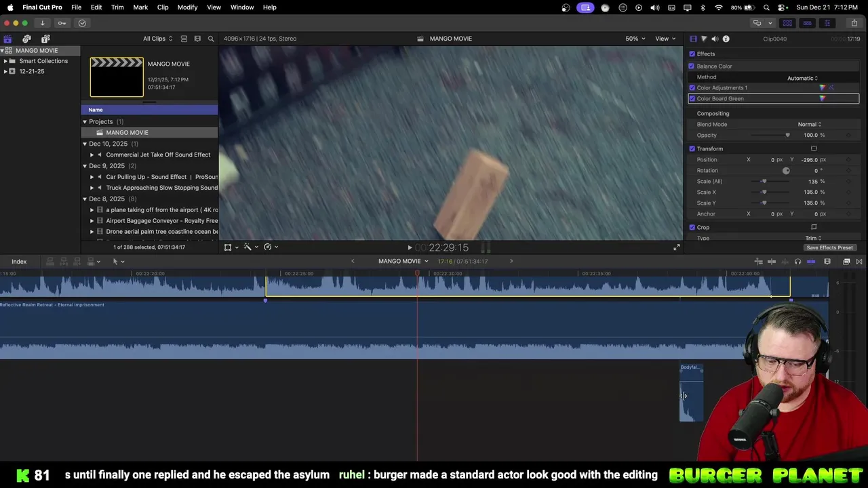Toggle the Timeline panel visibility button
Screen dimensions: 868x488
pos(807,23)
